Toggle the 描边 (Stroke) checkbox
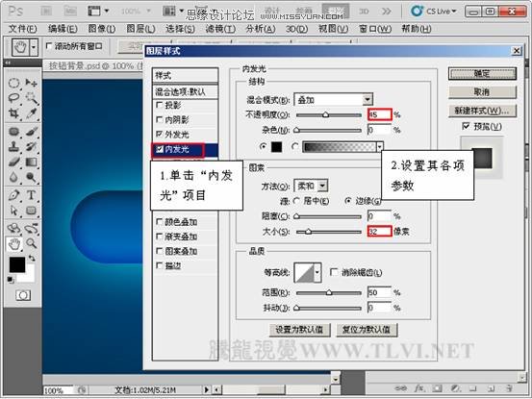Viewport: 532px width, 399px height. pyautogui.click(x=159, y=265)
